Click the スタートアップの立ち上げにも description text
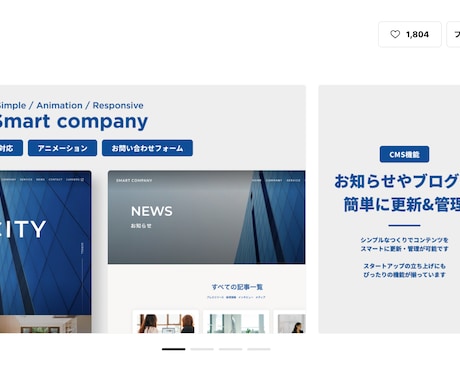 [x=404, y=266]
